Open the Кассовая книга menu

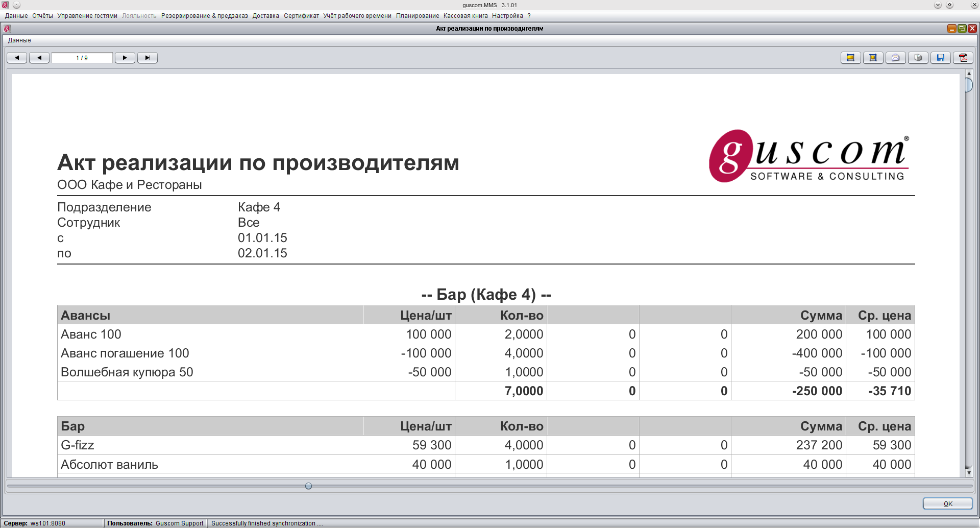[x=465, y=16]
